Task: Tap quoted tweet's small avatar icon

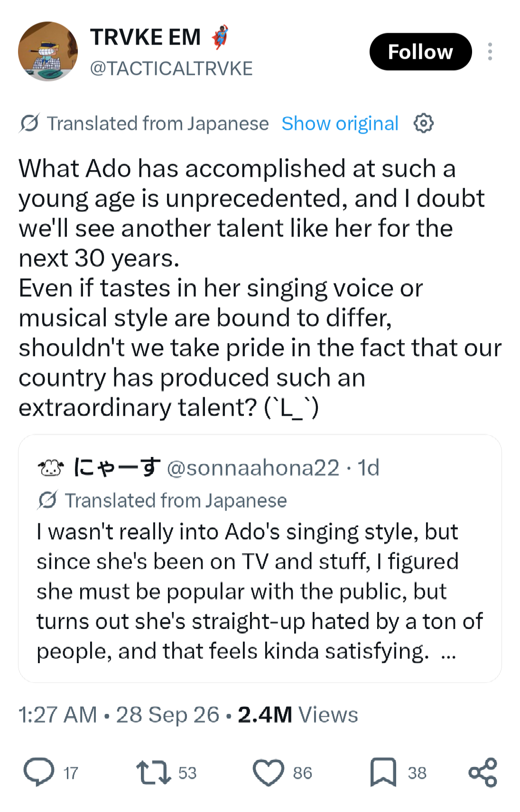Action: click(x=50, y=468)
